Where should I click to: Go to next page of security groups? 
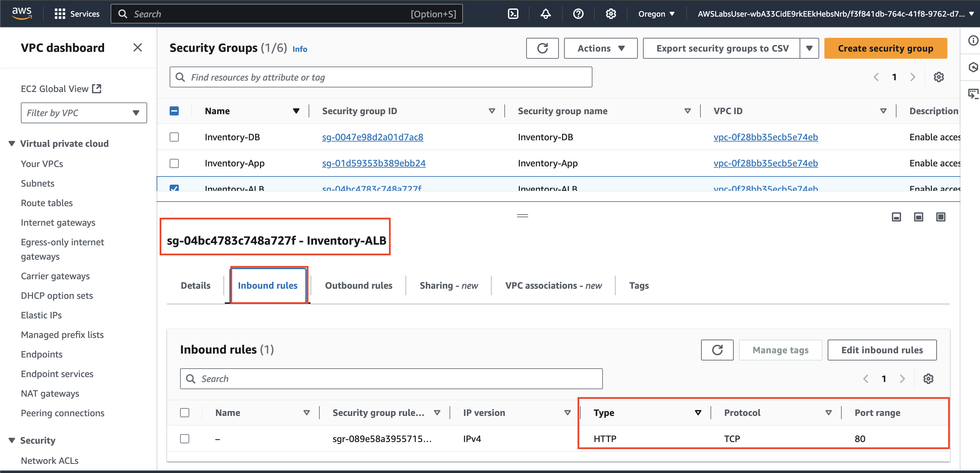(x=913, y=77)
